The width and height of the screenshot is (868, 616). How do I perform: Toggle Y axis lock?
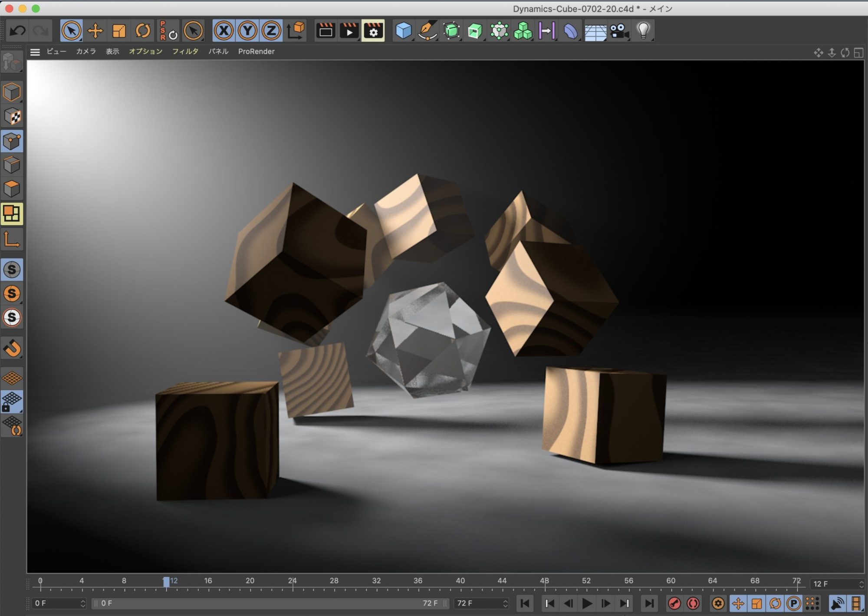point(247,31)
